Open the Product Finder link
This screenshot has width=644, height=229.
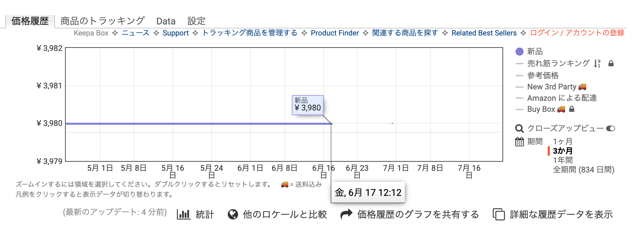pyautogui.click(x=335, y=33)
